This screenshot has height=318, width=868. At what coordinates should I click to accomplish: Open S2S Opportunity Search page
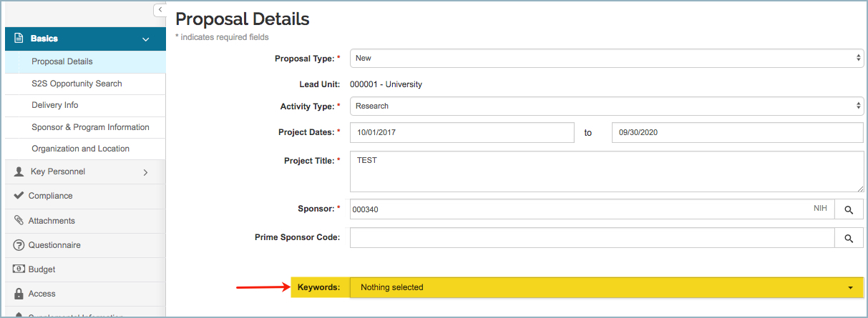[x=77, y=84]
